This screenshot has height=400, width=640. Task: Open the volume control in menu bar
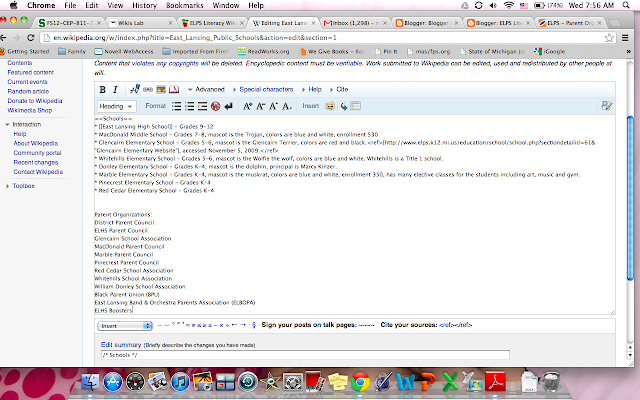pyautogui.click(x=493, y=5)
